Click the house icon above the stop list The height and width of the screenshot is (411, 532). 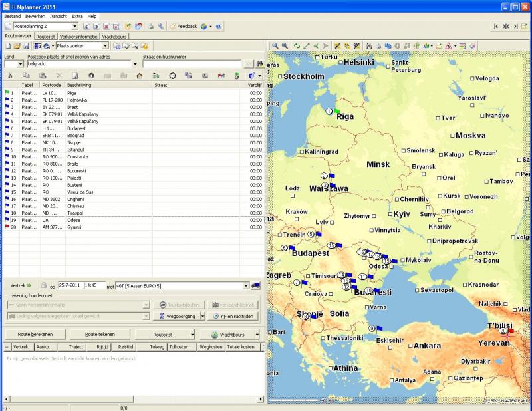pyautogui.click(x=140, y=76)
